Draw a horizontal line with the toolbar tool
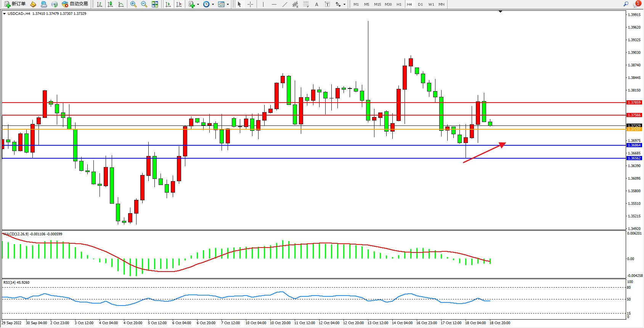This screenshot has height=328, width=644. point(274,4)
